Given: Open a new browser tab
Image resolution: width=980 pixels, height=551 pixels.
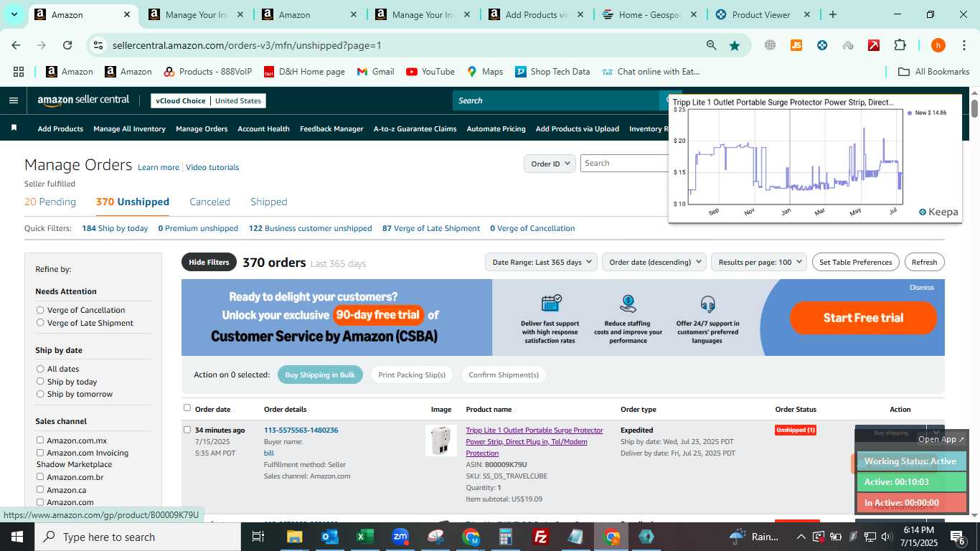Looking at the screenshot, I should (x=832, y=14).
